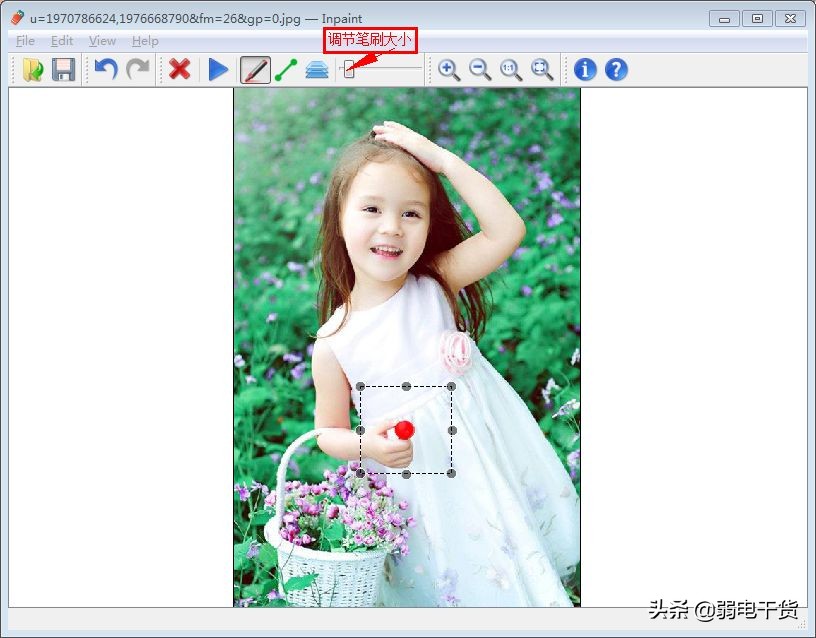
Task: Choose the blue layered selection tool
Action: pyautogui.click(x=317, y=70)
